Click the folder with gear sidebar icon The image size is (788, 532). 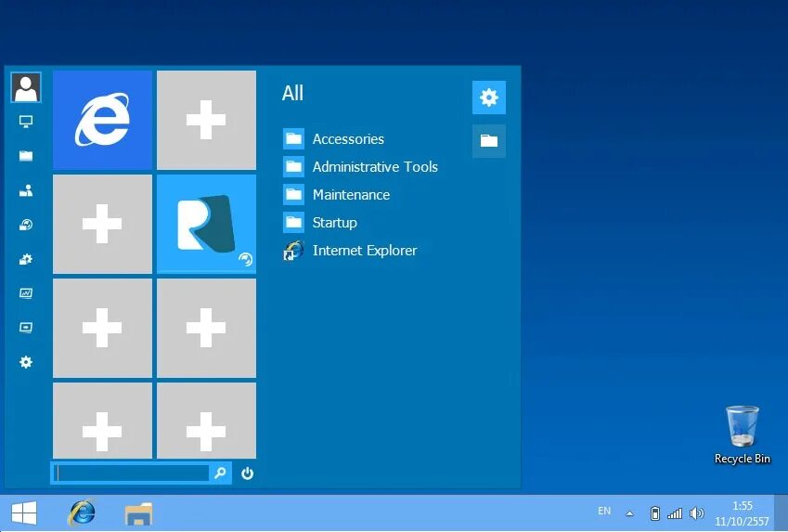26,259
